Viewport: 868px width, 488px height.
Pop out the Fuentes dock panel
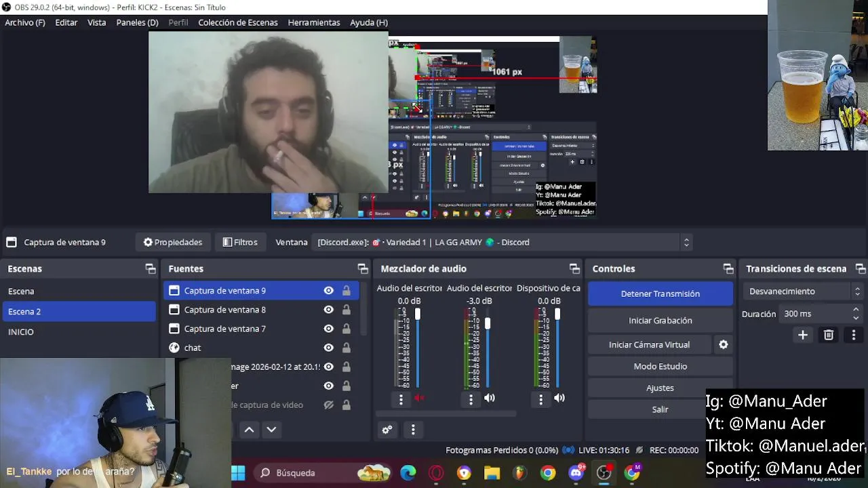(x=363, y=269)
